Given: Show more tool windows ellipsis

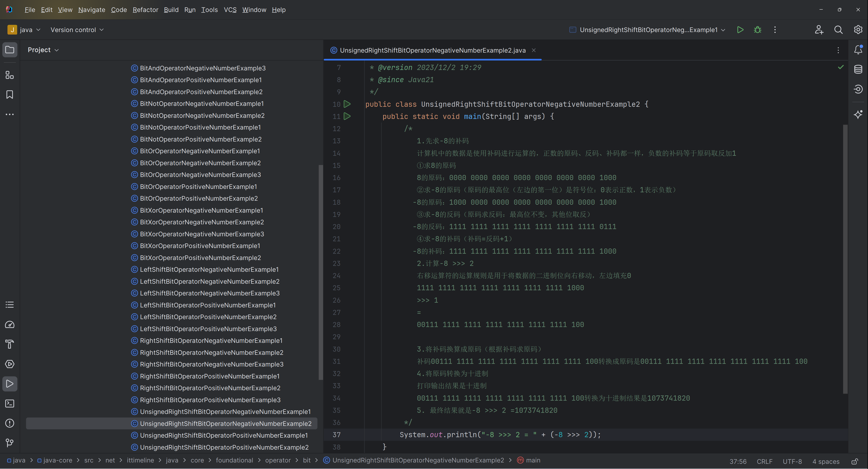Looking at the screenshot, I should coord(10,114).
